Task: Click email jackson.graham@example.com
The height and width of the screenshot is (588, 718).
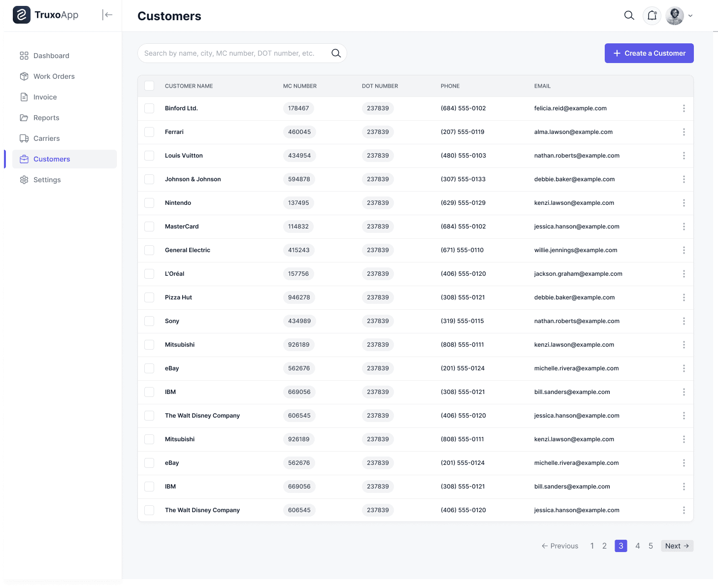Action: click(578, 274)
